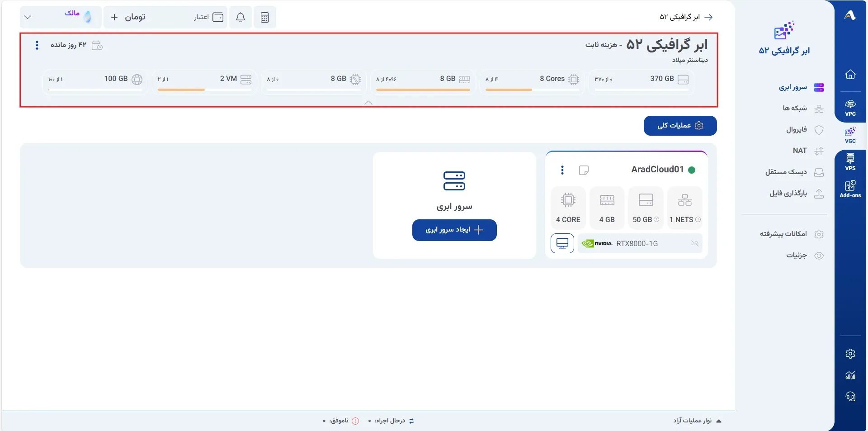Click ایجاد سرور ابری button

(x=454, y=230)
